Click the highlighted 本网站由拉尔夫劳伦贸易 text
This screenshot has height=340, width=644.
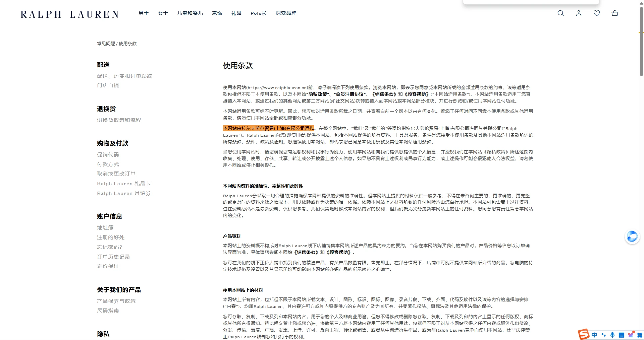(269, 128)
